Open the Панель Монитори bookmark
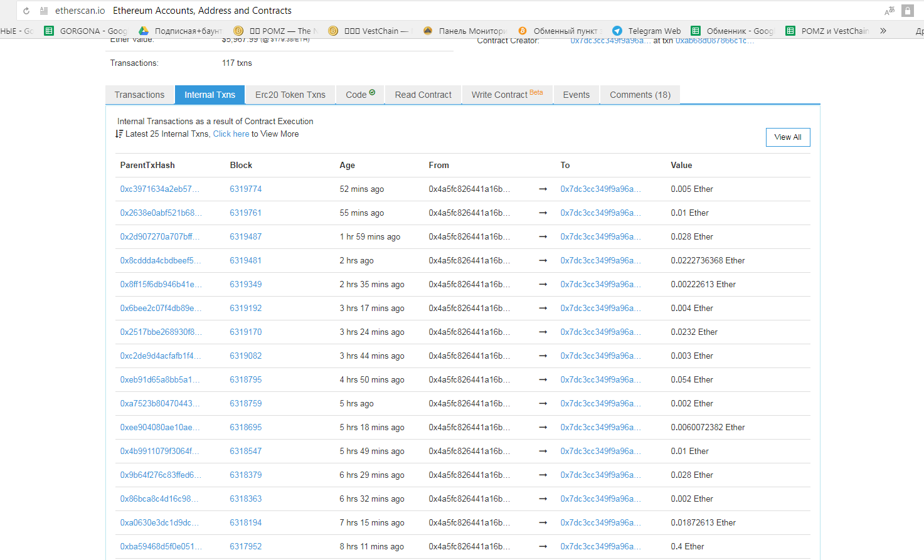The width and height of the screenshot is (924, 560). [x=465, y=31]
